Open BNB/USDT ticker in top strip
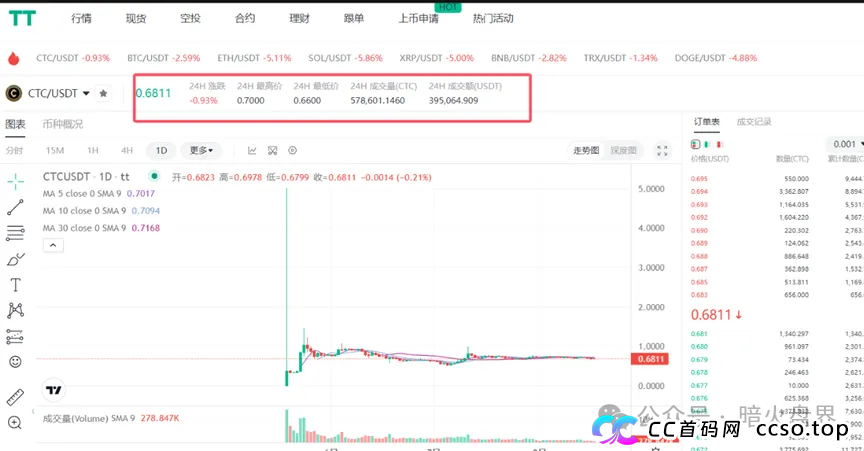The width and height of the screenshot is (864, 451). tap(528, 58)
